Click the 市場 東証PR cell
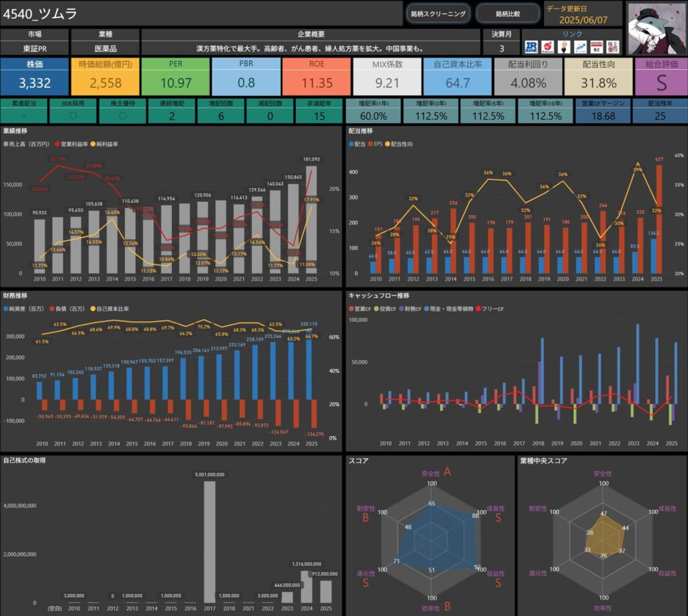688x616 pixels. tap(35, 42)
